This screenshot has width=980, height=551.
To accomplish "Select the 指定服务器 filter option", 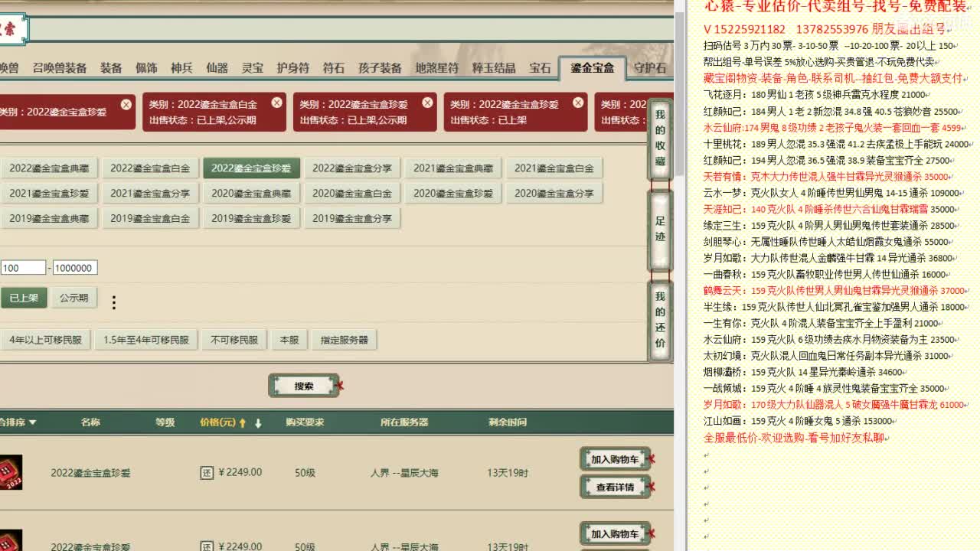I will 345,340.
